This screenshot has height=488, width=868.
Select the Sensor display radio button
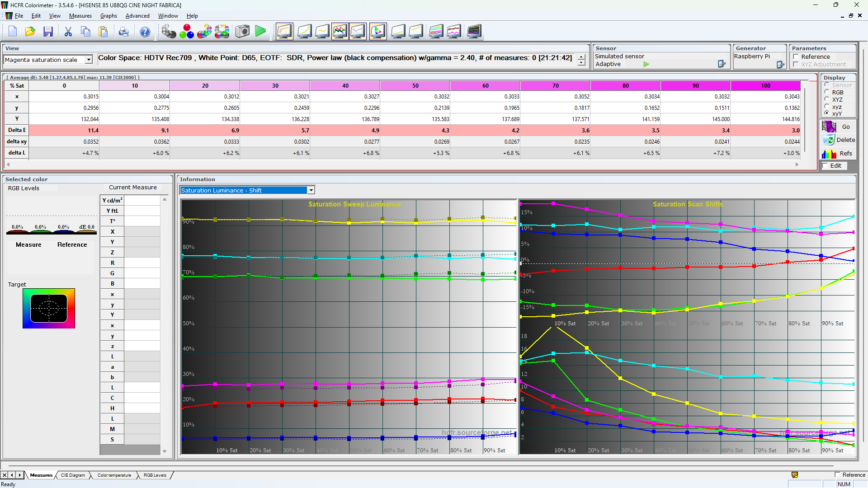[827, 85]
